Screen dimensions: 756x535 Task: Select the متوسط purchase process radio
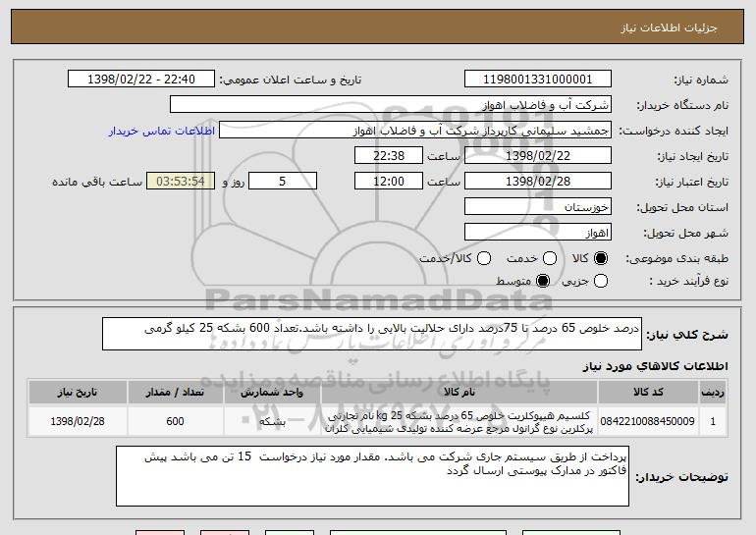click(x=543, y=281)
